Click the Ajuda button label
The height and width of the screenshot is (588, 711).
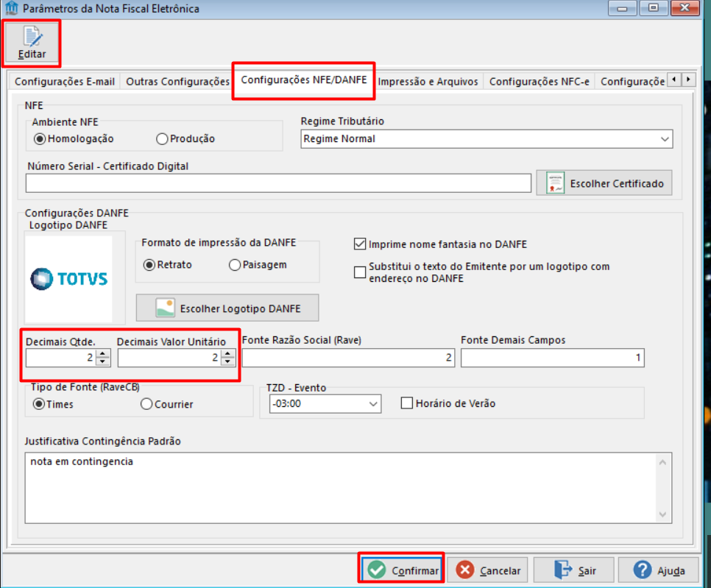(671, 571)
